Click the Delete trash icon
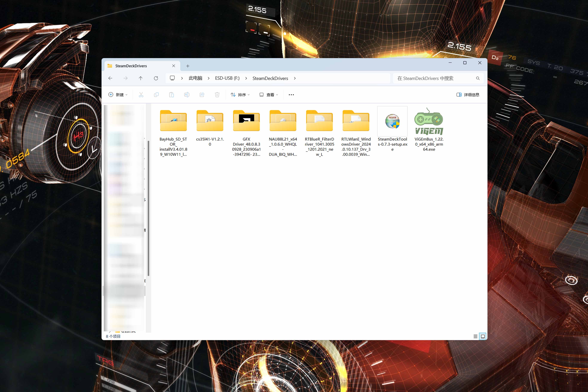Viewport: 588px width, 392px height. point(217,95)
